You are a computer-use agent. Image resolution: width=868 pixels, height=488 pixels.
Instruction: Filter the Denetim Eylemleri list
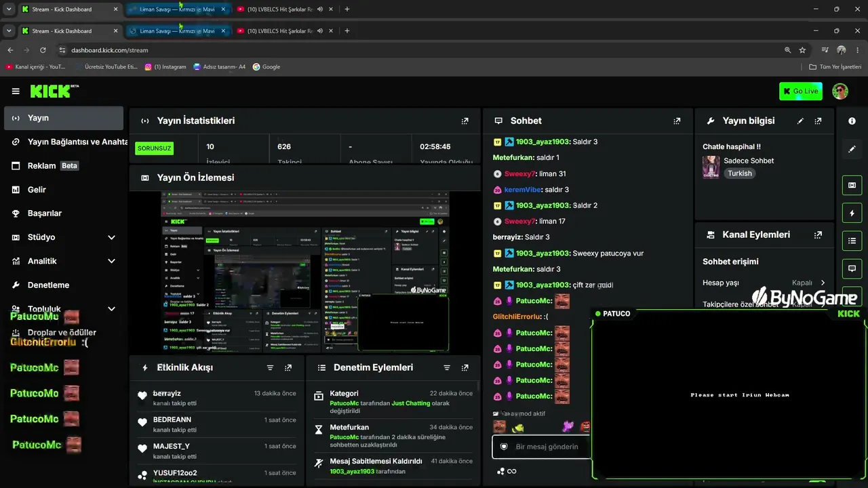[447, 368]
